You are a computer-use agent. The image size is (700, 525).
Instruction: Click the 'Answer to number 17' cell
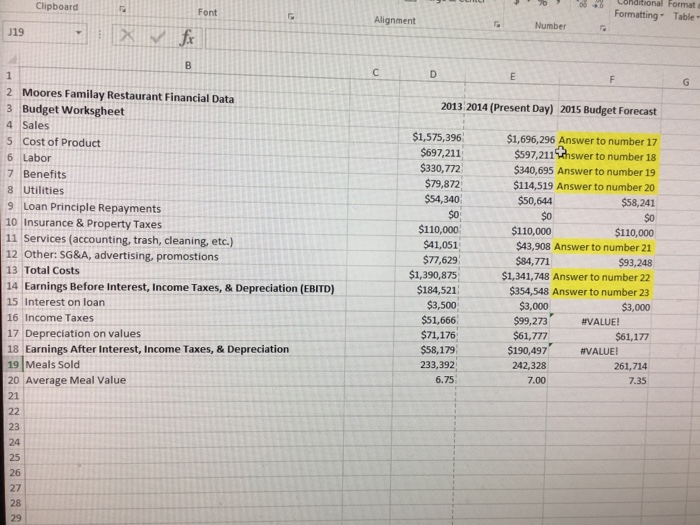(608, 142)
